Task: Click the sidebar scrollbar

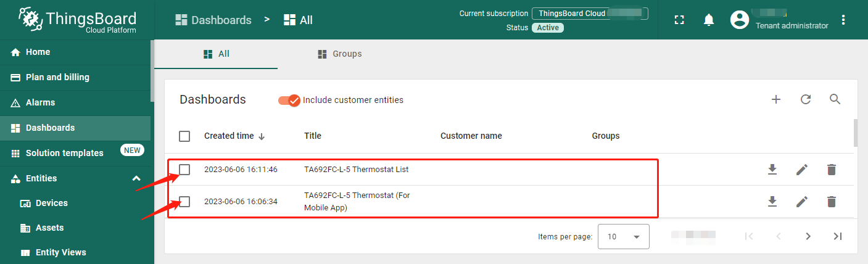Action: click(x=152, y=71)
